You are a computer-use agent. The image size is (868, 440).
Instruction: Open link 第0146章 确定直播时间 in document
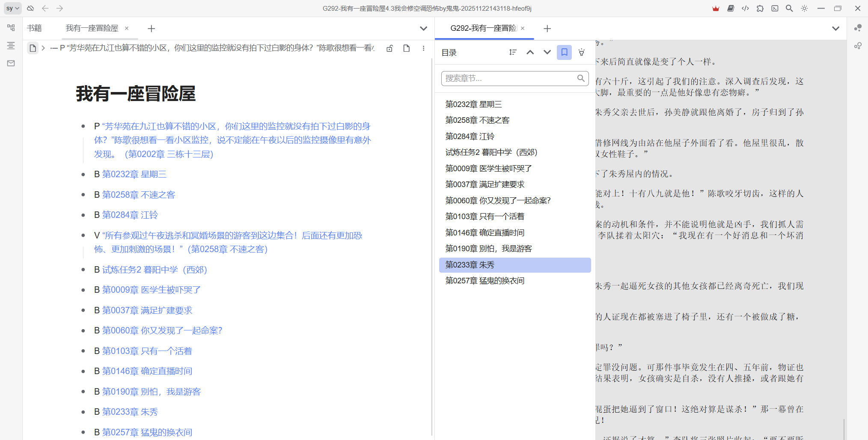click(147, 371)
